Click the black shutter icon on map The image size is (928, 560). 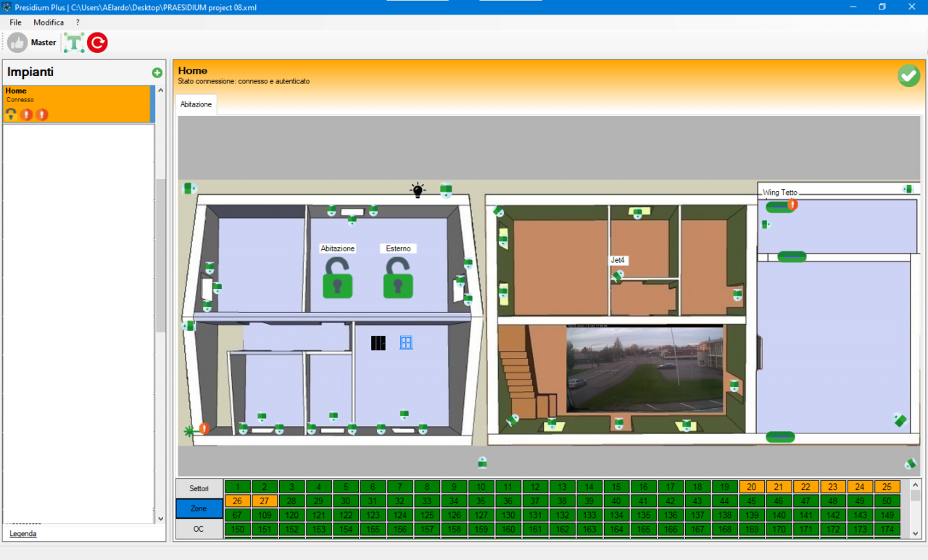pos(378,343)
